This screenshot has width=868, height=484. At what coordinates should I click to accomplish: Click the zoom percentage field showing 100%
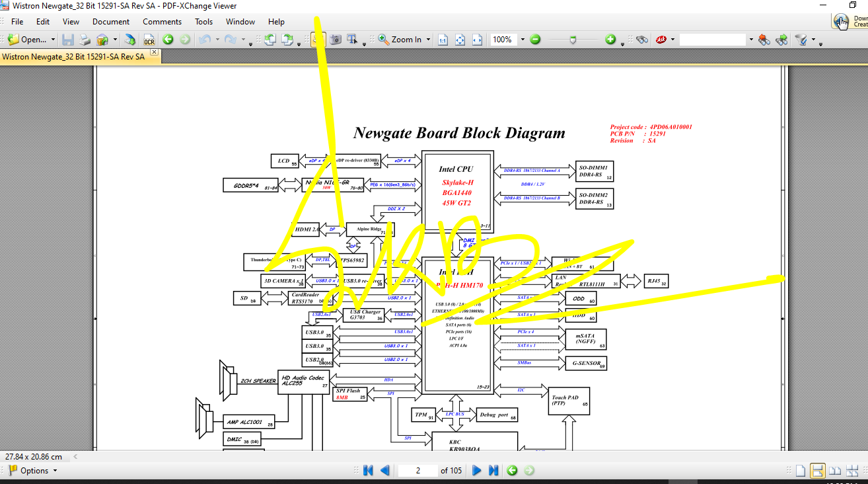(x=503, y=40)
